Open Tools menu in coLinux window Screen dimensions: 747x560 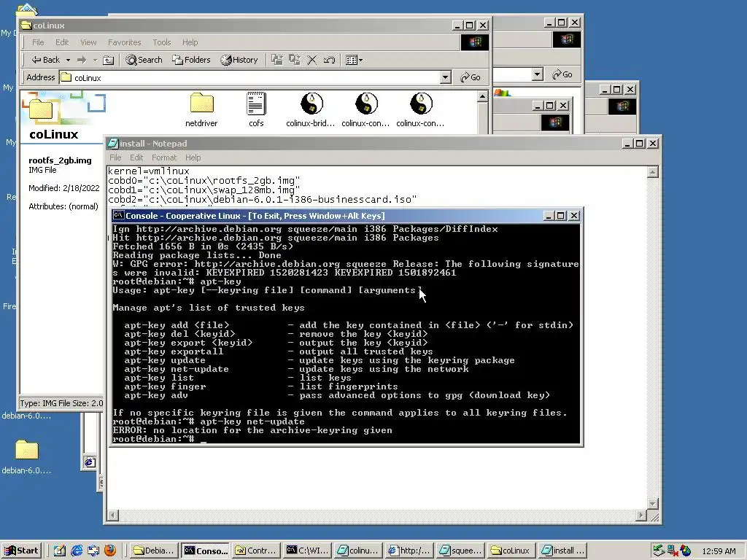[x=161, y=42]
